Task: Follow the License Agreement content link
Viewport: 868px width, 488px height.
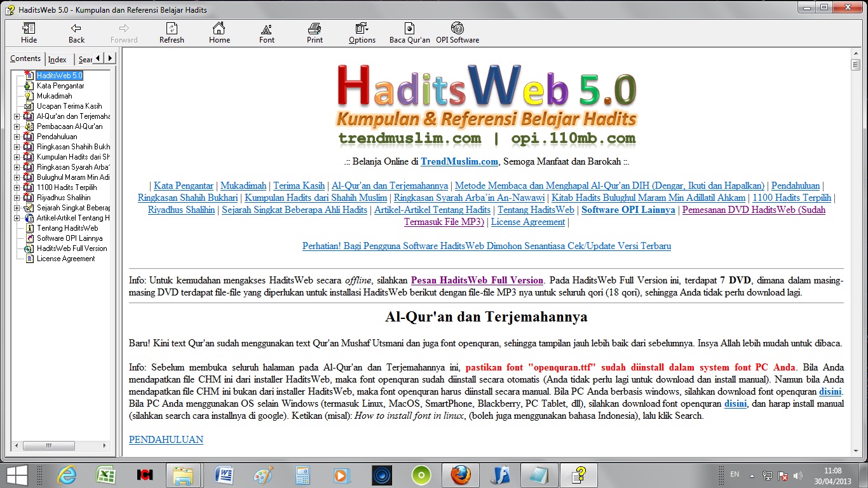Action: (x=528, y=222)
